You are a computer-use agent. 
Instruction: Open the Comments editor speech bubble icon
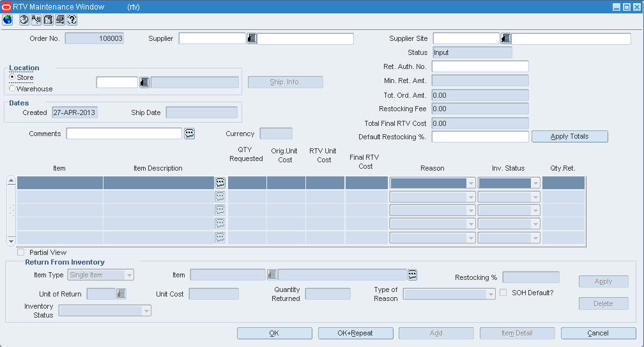click(189, 134)
